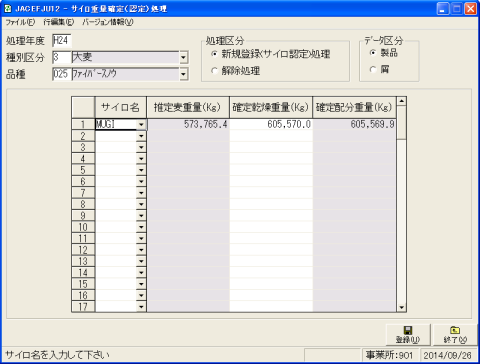Select row header number 4

83,159
